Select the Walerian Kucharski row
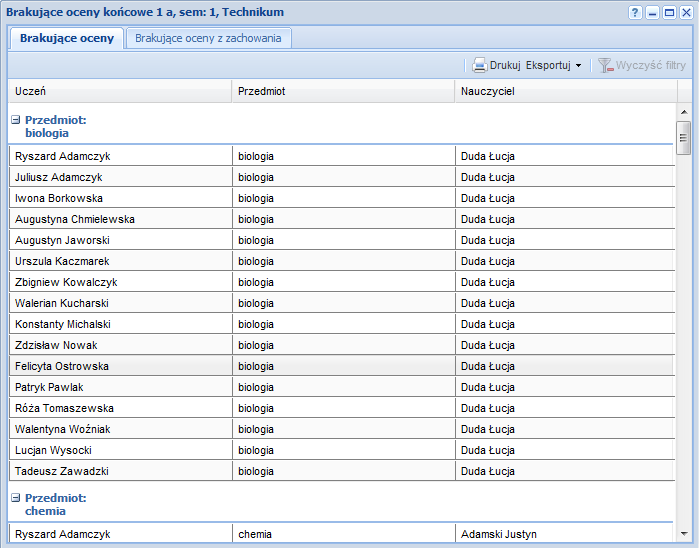699x548 pixels. click(x=342, y=303)
